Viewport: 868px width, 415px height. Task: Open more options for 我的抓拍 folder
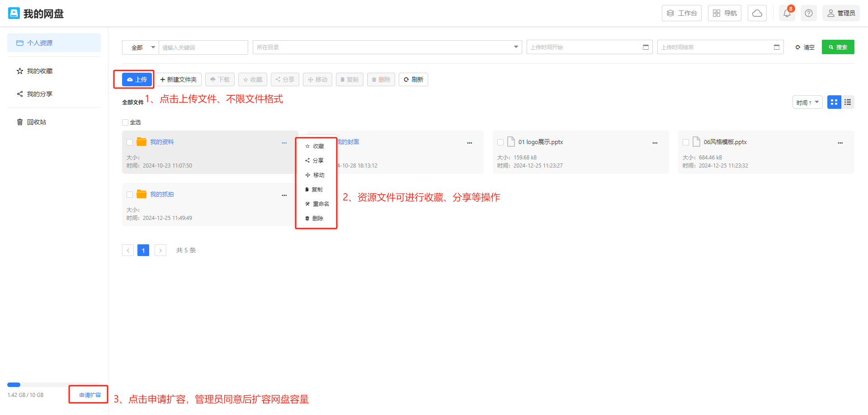(284, 195)
